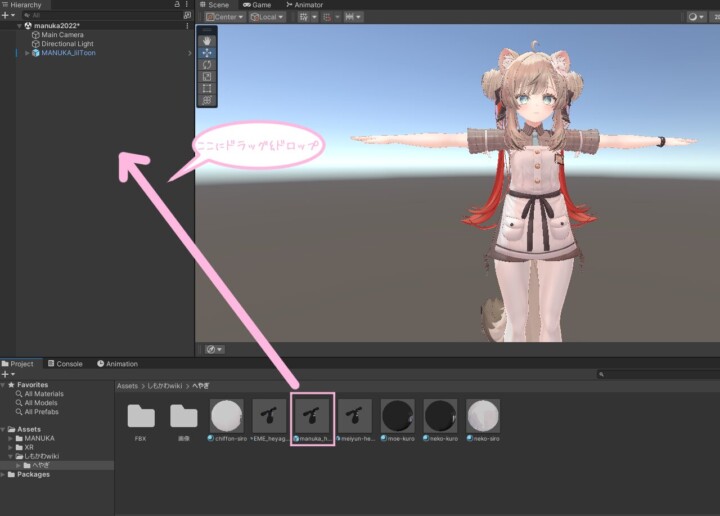This screenshot has width=720, height=516.
Task: Open the Center pivot mode dropdown
Action: pos(225,17)
